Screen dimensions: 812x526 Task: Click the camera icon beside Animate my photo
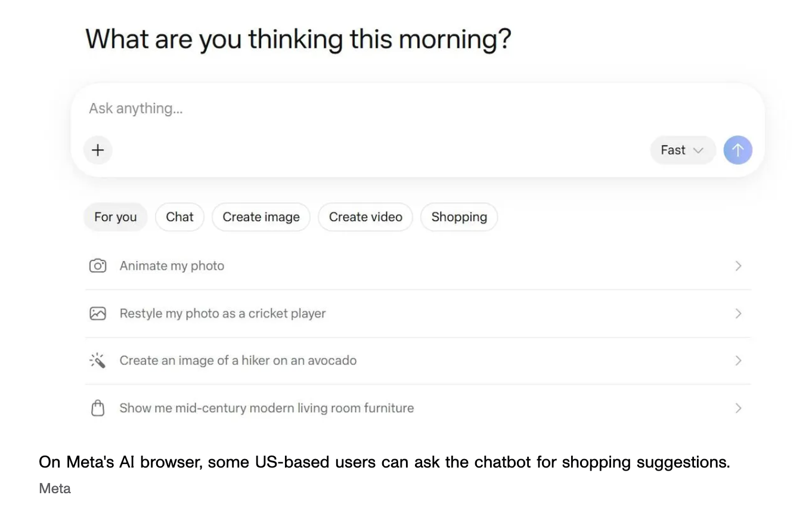(98, 266)
